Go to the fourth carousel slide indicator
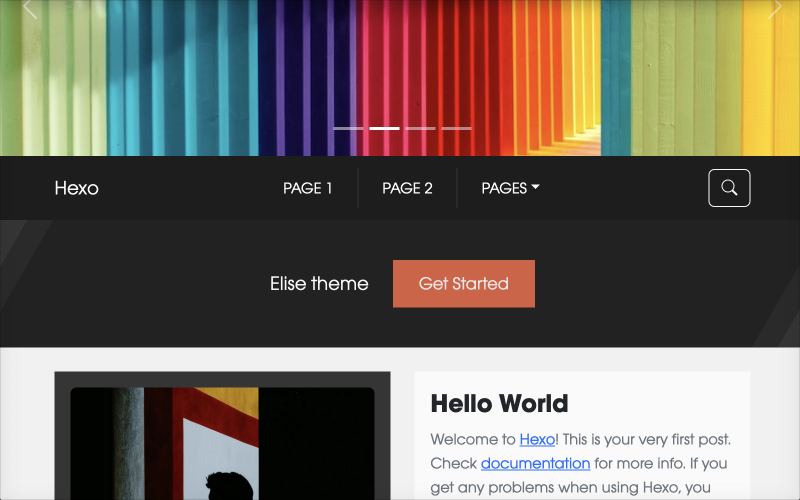 click(x=456, y=129)
